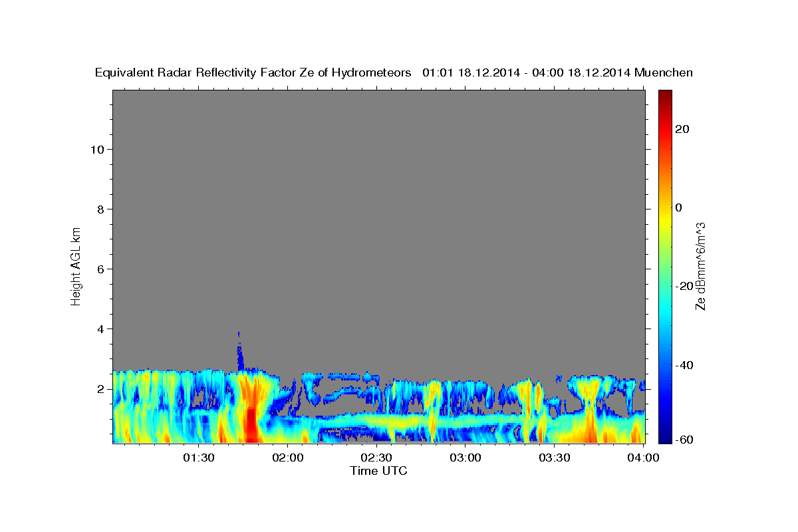
Task: Click the date range text '01:01 18.12.2014 - 04:00 18.12.2014'
Action: (527, 72)
